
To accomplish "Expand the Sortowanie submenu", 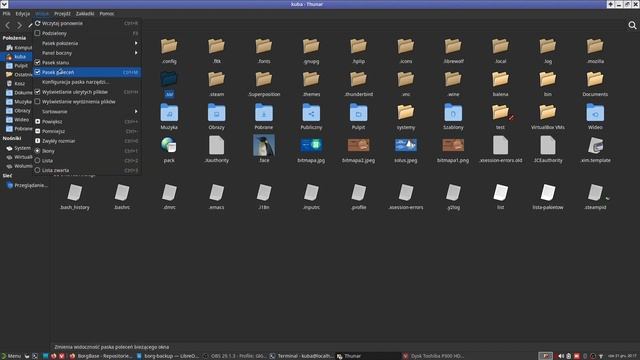I will point(87,111).
